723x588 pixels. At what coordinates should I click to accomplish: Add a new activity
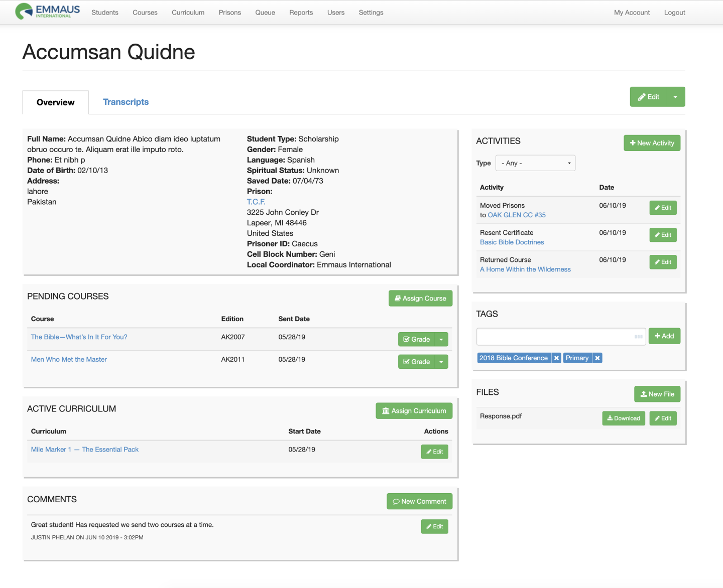tap(652, 143)
